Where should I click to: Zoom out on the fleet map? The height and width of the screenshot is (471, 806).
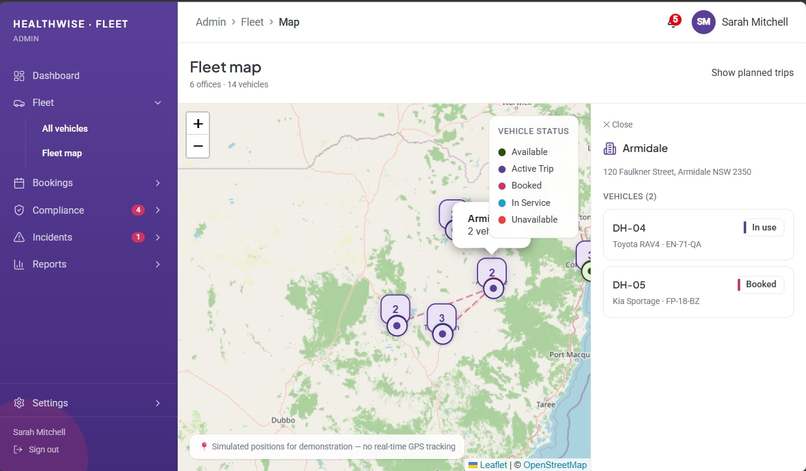tap(198, 146)
